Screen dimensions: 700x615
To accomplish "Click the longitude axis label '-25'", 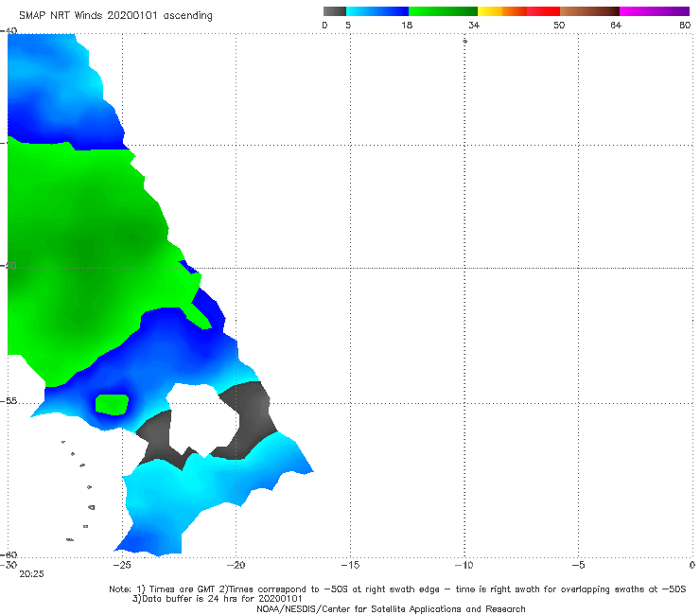I will pyautogui.click(x=122, y=565).
